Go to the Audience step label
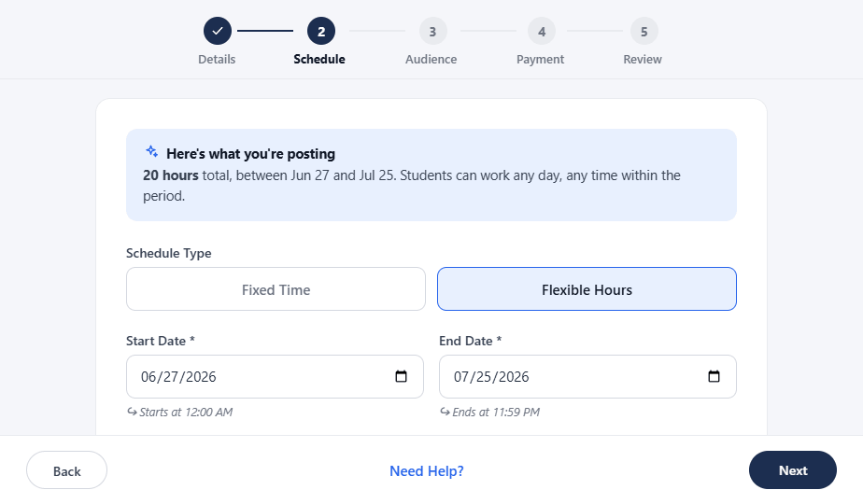Viewport: 863px width, 504px height. coord(431,60)
